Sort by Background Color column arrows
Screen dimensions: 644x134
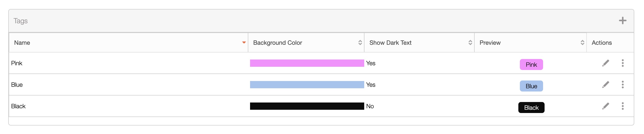click(x=360, y=42)
